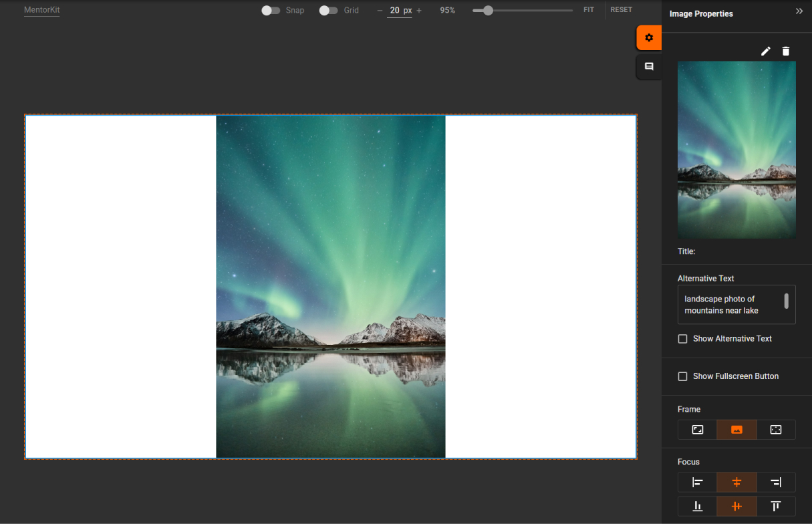
Task: Select the aurora image on the canvas
Action: tap(331, 287)
